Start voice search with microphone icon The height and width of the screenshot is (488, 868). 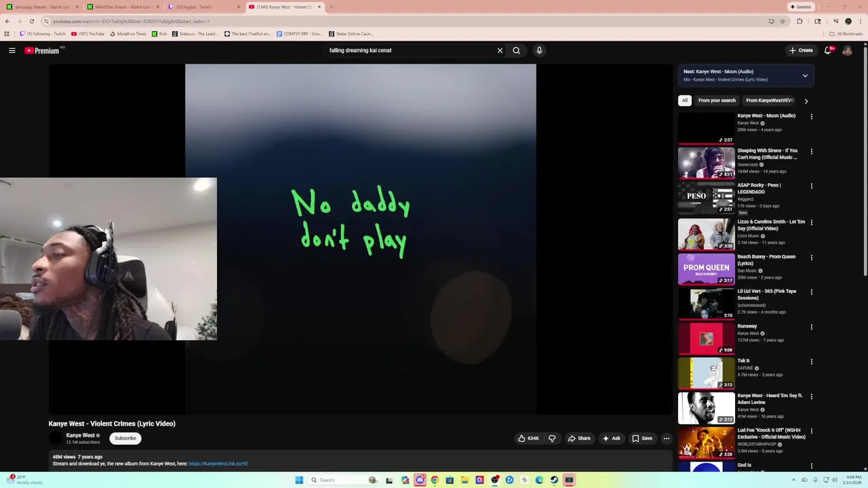pos(539,50)
